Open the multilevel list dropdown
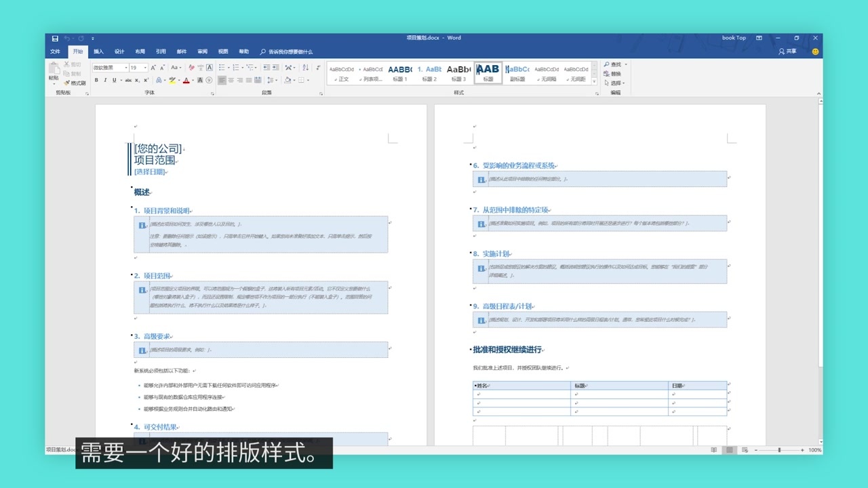Image resolution: width=868 pixels, height=488 pixels. click(256, 68)
